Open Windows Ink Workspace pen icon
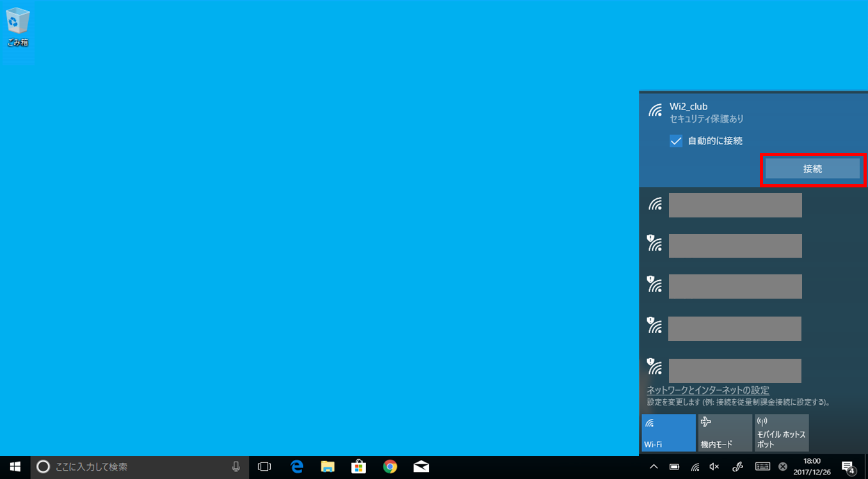Viewport: 868px width, 479px height. point(737,467)
